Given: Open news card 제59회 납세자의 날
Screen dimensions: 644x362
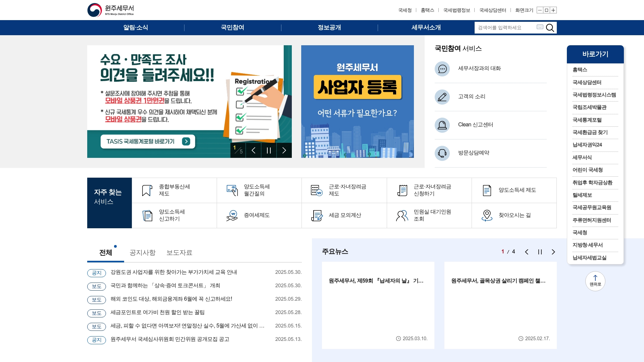Looking at the screenshot, I should [x=378, y=305].
